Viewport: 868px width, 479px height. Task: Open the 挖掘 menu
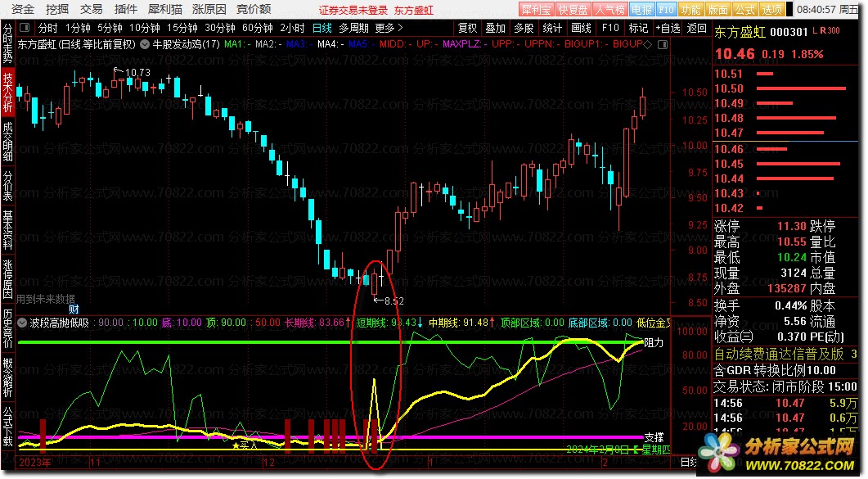click(x=57, y=9)
